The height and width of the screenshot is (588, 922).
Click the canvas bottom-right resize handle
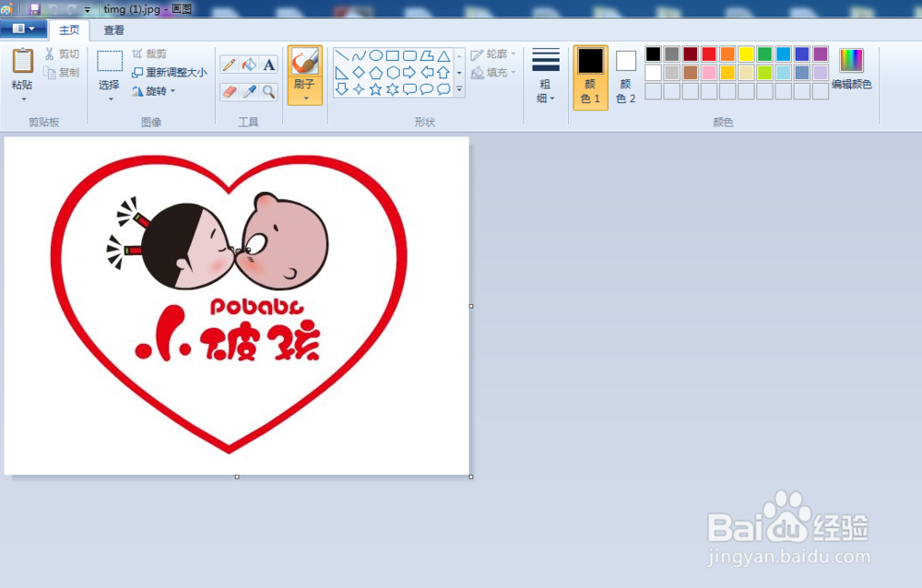pyautogui.click(x=471, y=476)
